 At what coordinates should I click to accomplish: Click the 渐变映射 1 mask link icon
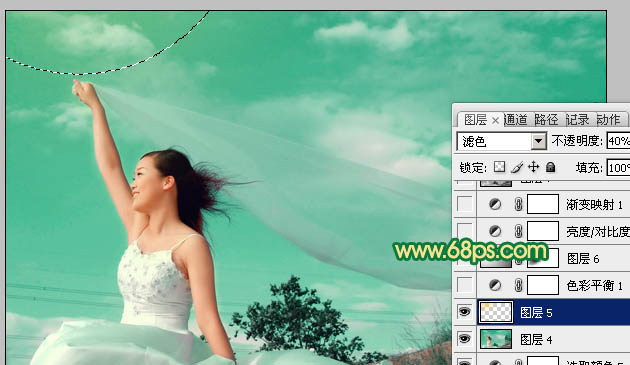pos(518,205)
